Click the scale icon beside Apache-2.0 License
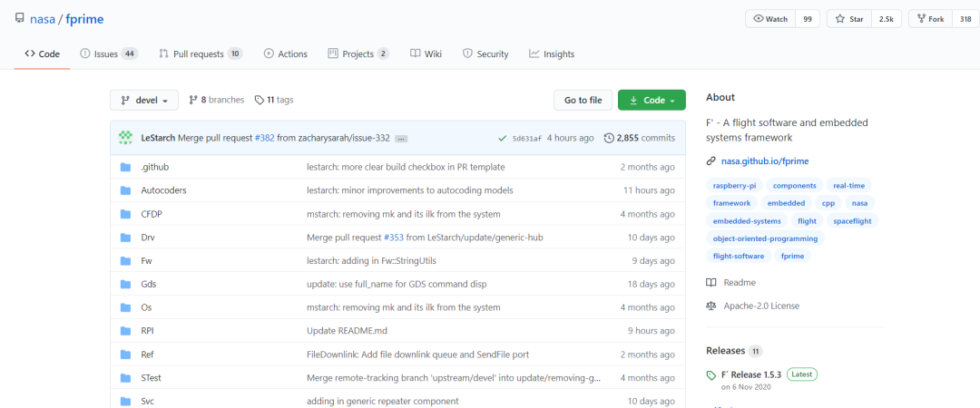 pyautogui.click(x=710, y=306)
